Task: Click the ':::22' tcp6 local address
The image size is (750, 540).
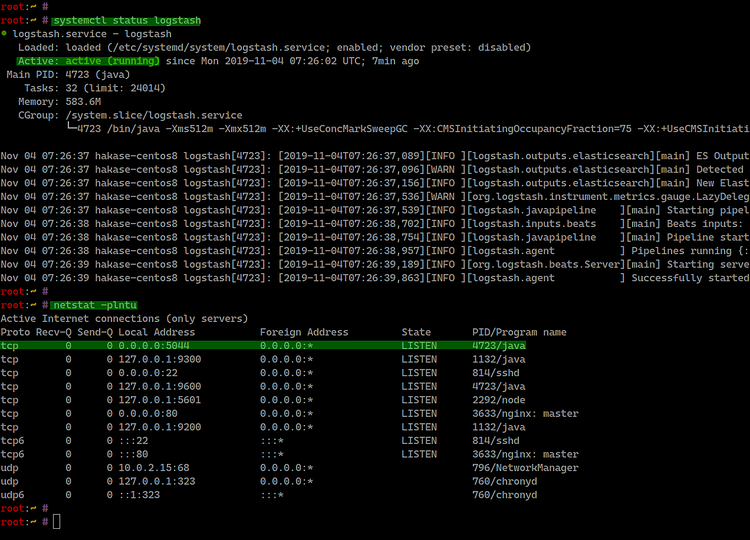Action: 133,441
